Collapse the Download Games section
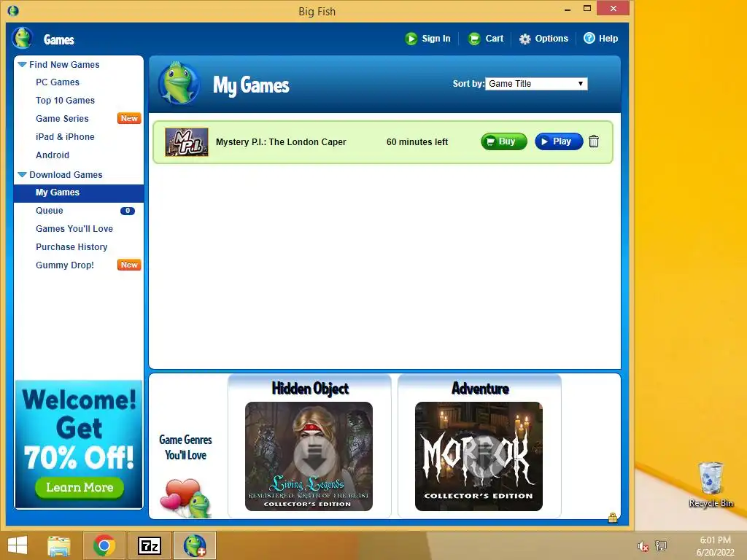 point(22,175)
